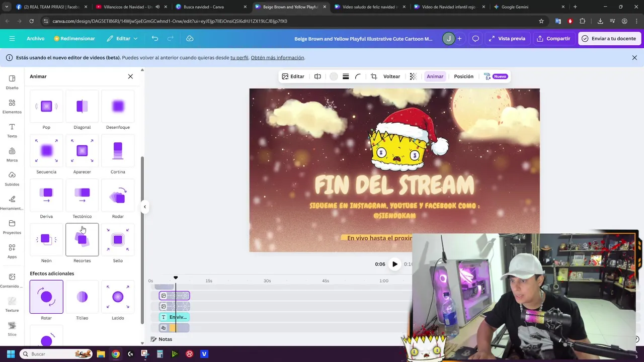The width and height of the screenshot is (644, 362).
Task: Click the Compartir button
Action: 553,39
